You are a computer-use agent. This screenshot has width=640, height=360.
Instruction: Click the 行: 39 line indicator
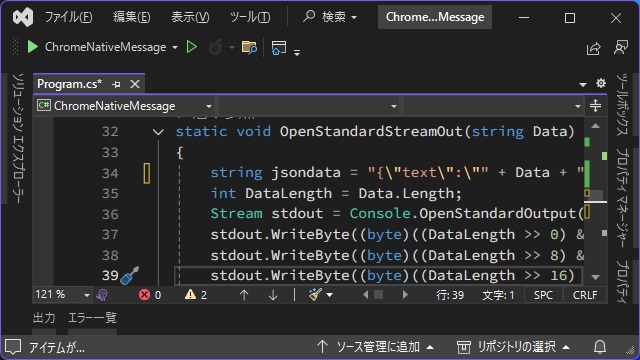point(450,295)
